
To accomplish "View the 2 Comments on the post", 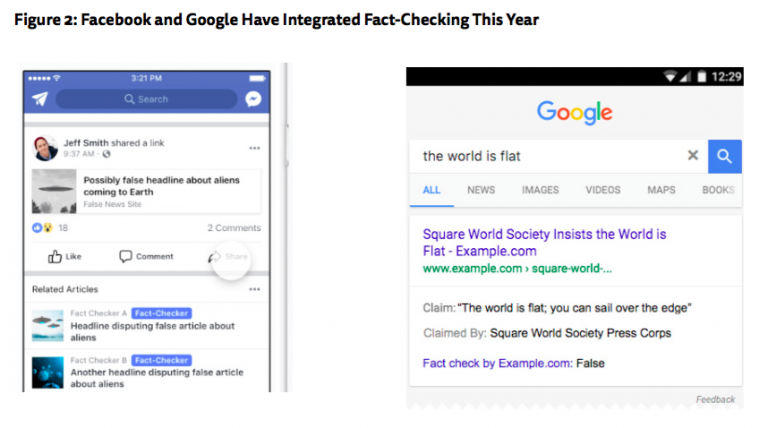I will (234, 228).
